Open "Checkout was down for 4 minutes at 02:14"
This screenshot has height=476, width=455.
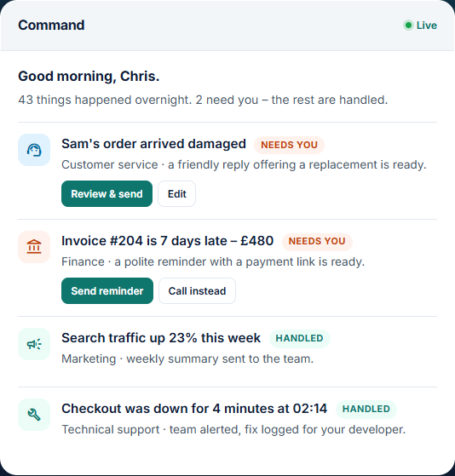[x=194, y=409]
